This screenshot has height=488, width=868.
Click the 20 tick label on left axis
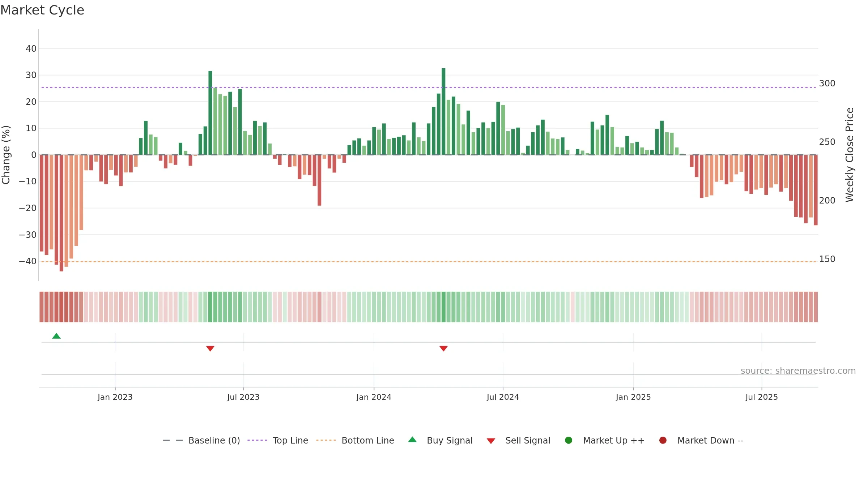coord(31,102)
